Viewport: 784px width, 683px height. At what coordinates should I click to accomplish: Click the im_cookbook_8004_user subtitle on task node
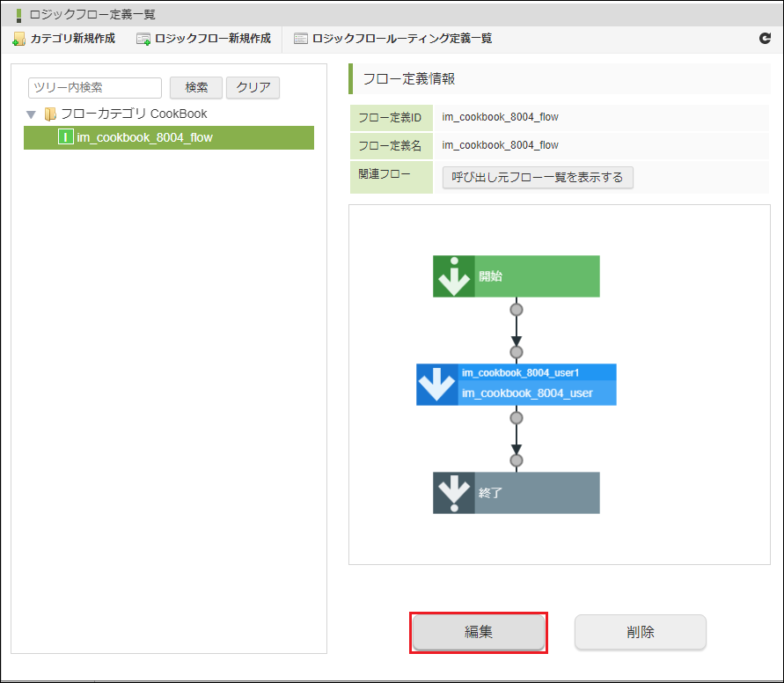[x=527, y=393]
